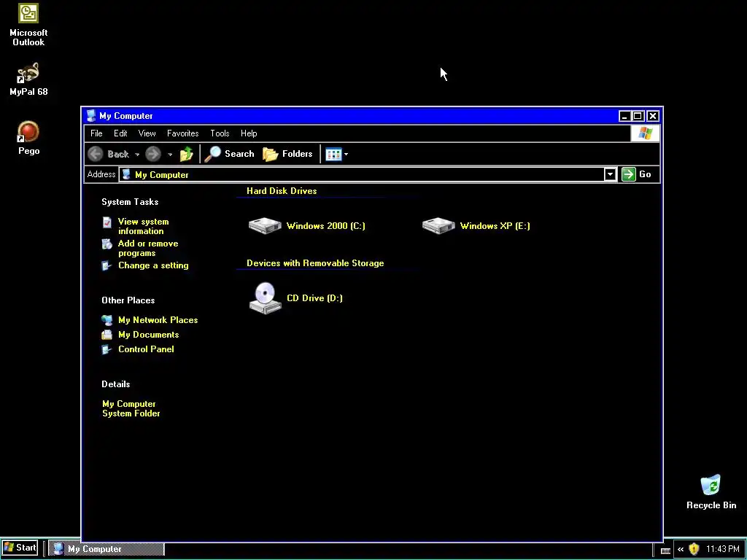This screenshot has height=560, width=747.
Task: Open the Microsoft Outlook desktop icon
Action: click(x=28, y=24)
